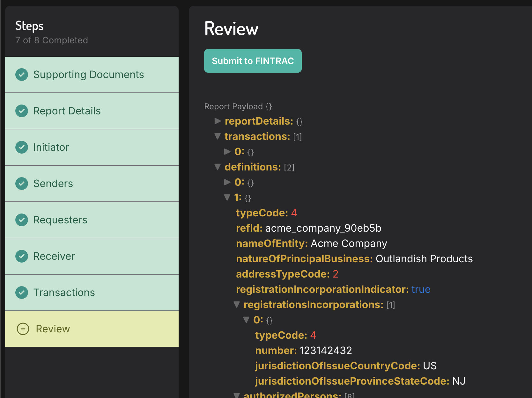Go to the Report Details step

coord(67,111)
